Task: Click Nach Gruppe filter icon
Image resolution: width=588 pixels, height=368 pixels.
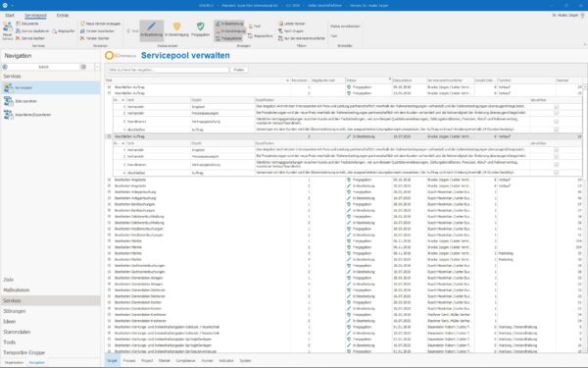Action: pos(291,31)
